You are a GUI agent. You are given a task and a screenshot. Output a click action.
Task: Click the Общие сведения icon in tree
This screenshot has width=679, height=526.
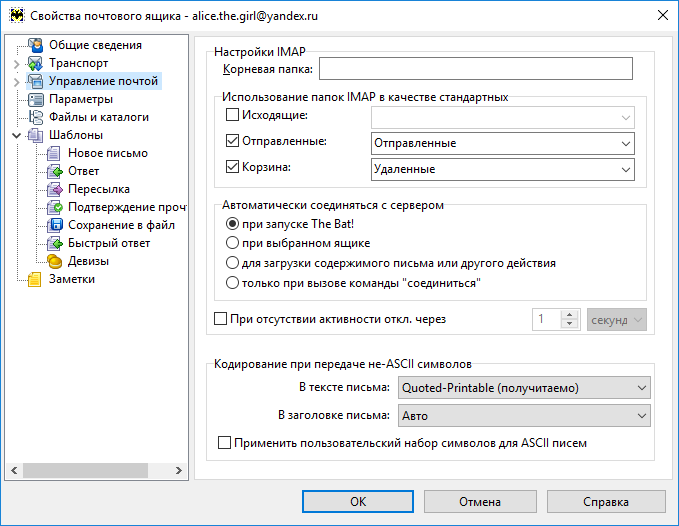[x=36, y=45]
